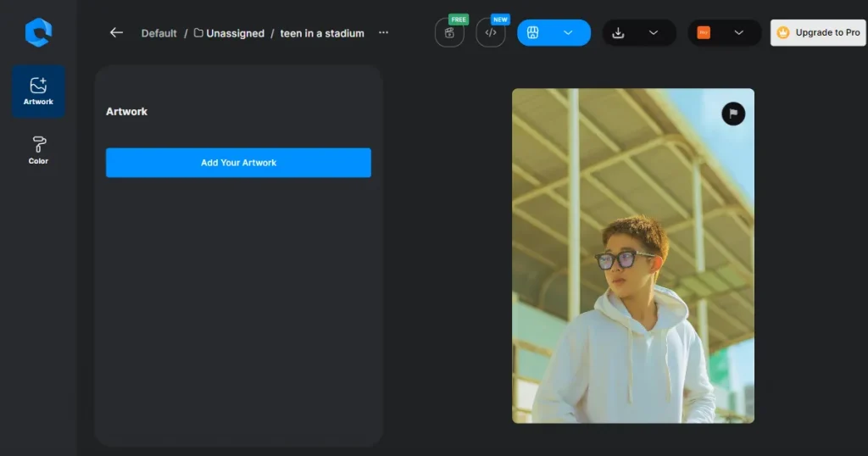Click the blue store publish icon
The height and width of the screenshot is (456, 868).
pos(532,33)
